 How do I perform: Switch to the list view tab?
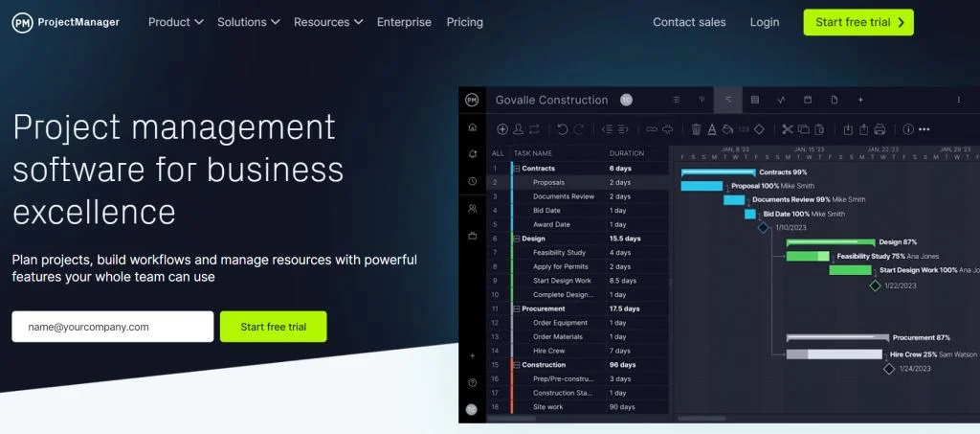click(676, 100)
